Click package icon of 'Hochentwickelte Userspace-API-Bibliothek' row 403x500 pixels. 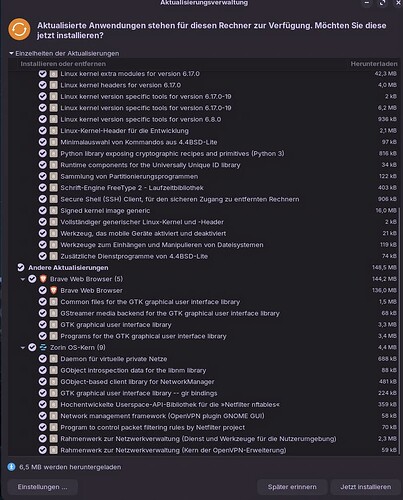53,404
